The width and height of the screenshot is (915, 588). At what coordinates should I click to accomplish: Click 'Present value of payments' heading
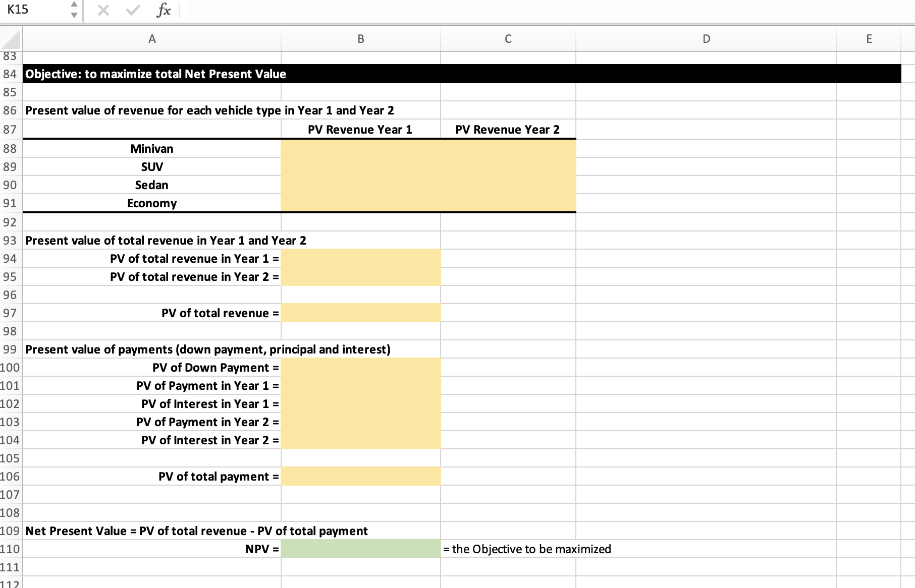[x=99, y=349]
